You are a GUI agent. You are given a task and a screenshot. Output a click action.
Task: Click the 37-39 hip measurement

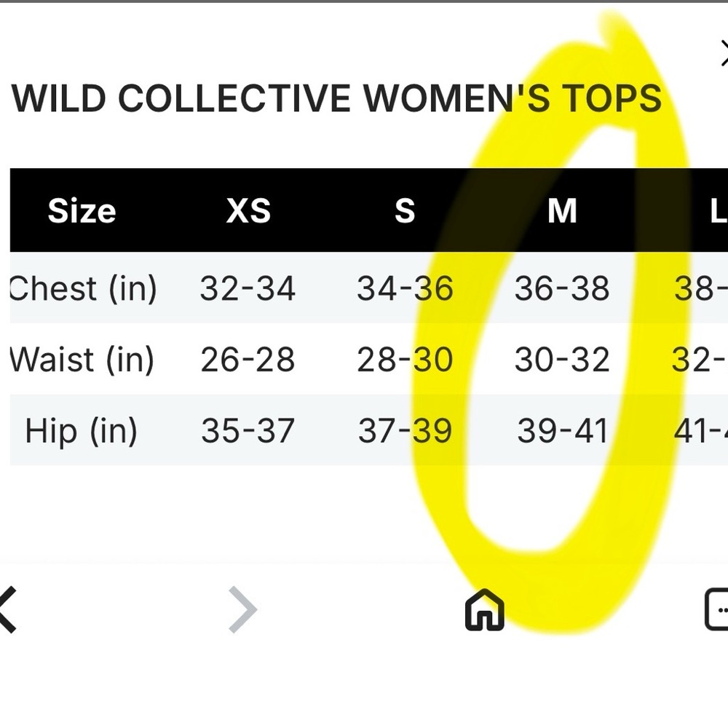tap(405, 431)
